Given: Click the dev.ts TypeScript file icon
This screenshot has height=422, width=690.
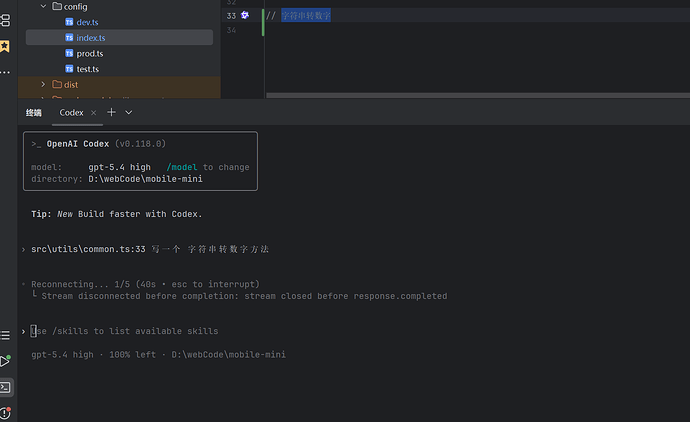Looking at the screenshot, I should point(69,22).
